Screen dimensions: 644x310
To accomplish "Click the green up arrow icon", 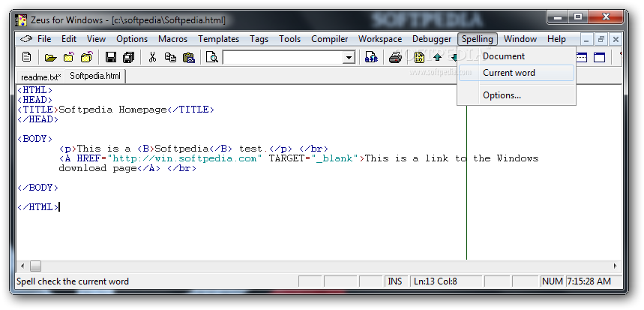I will point(437,57).
